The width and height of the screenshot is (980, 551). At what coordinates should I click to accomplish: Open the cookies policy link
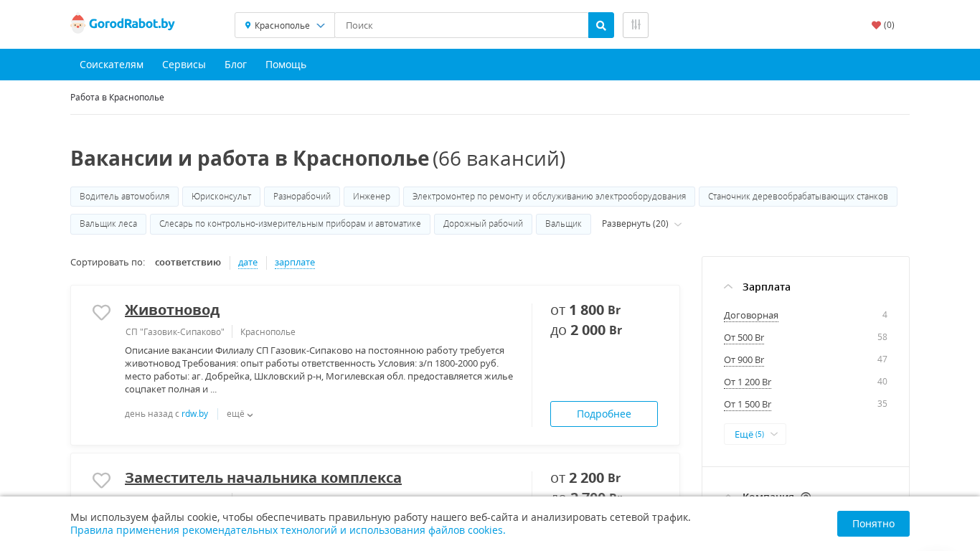point(288,530)
